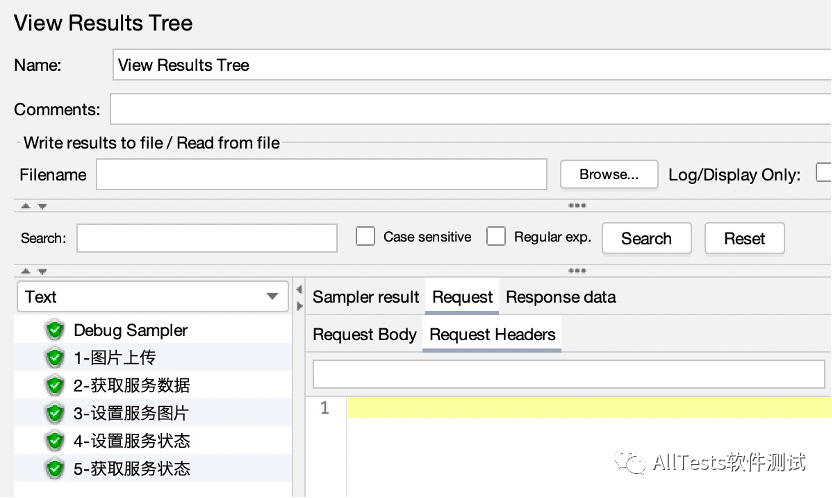832x498 pixels.
Task: Click down arrow above the Text dropdown
Action: pos(42,272)
